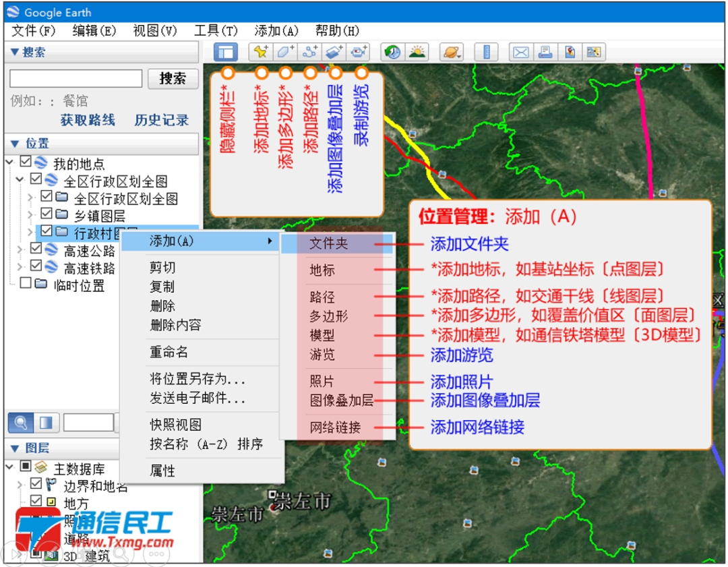This screenshot has width=728, height=567.
Task: Click the email envelope toolbar icon
Action: pos(520,52)
